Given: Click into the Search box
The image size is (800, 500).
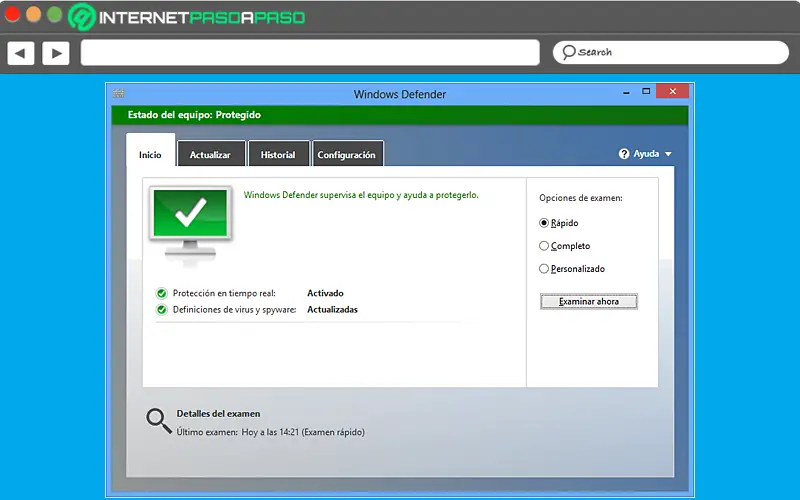Looking at the screenshot, I should [670, 53].
